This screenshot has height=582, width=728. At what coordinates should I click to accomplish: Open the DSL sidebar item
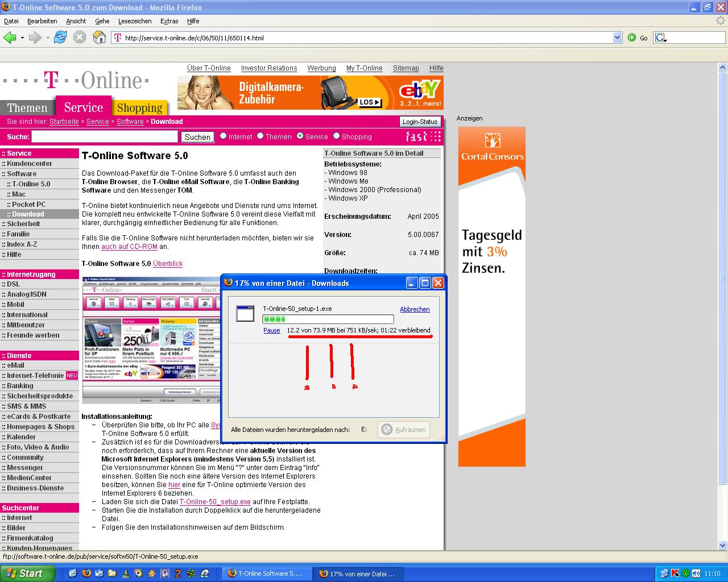click(39, 284)
